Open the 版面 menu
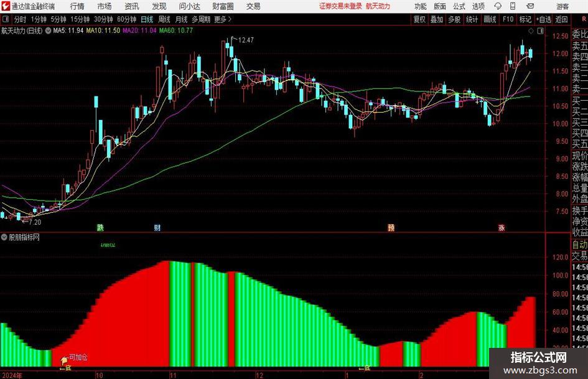The image size is (588, 379). point(439,6)
